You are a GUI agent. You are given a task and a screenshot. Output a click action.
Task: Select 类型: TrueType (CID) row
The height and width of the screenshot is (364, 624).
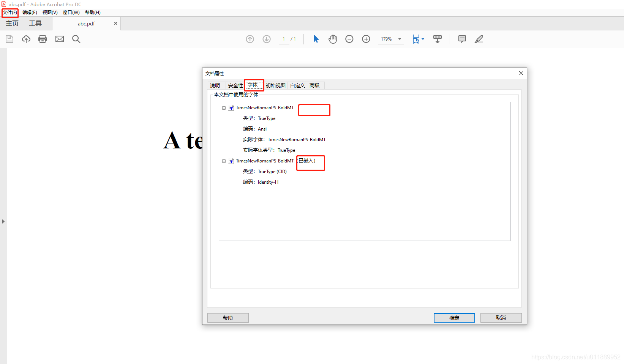point(265,172)
